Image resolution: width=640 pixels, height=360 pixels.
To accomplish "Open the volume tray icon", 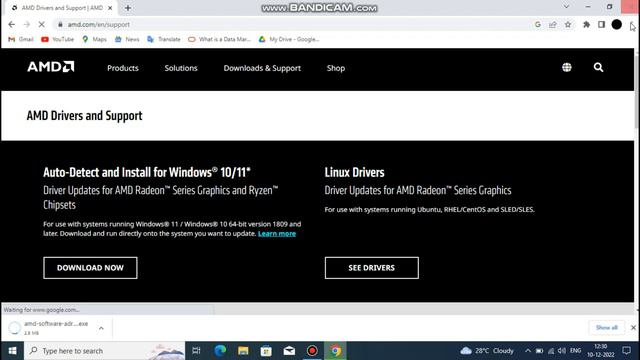I will point(562,351).
